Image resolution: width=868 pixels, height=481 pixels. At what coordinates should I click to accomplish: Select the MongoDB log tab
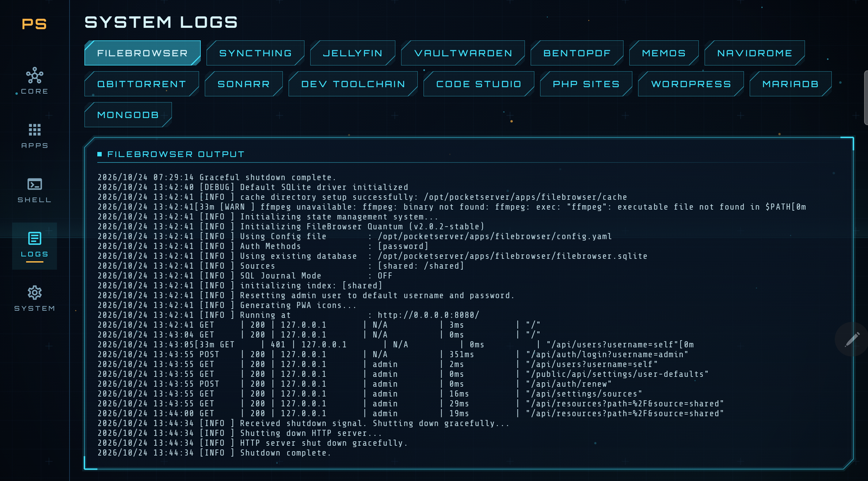coord(128,115)
